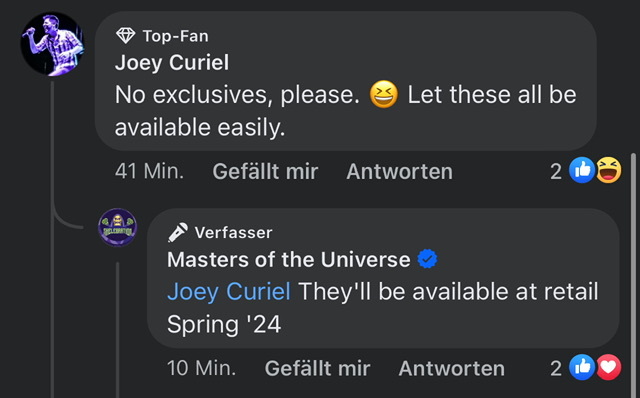View thumbs-up reactions on Joey's comment
The image size is (640, 398).
click(x=582, y=170)
